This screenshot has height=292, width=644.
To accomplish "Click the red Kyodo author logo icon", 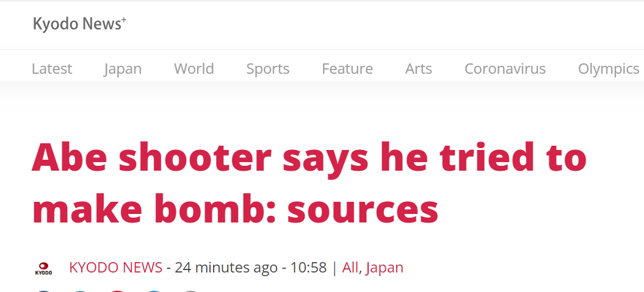I will coord(43,269).
